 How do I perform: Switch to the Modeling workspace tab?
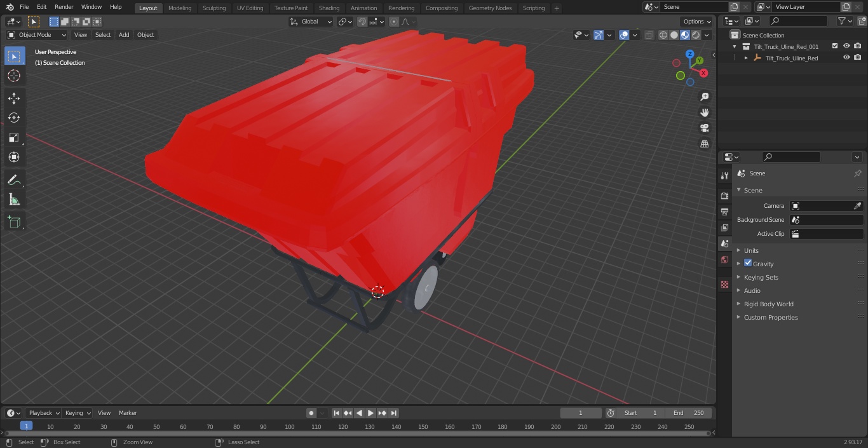pyautogui.click(x=180, y=8)
